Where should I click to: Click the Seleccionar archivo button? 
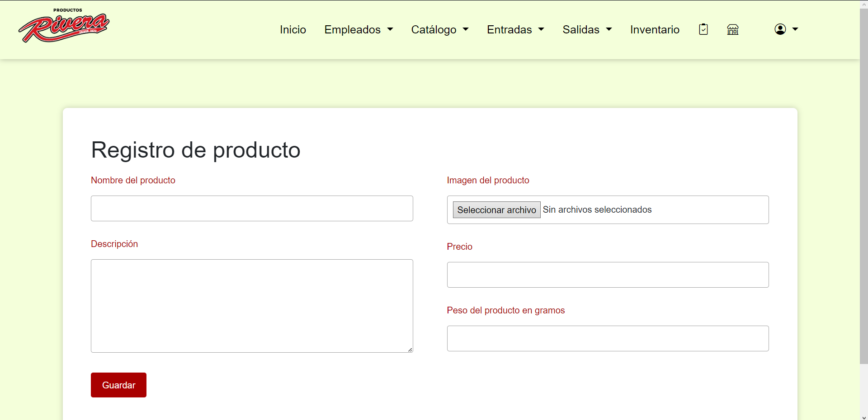pos(496,210)
